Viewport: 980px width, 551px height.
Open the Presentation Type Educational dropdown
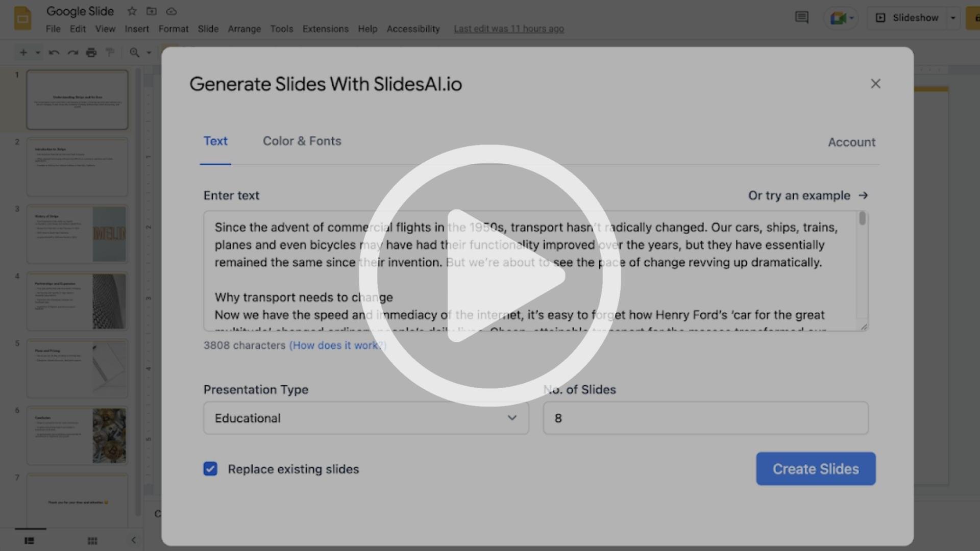click(366, 418)
